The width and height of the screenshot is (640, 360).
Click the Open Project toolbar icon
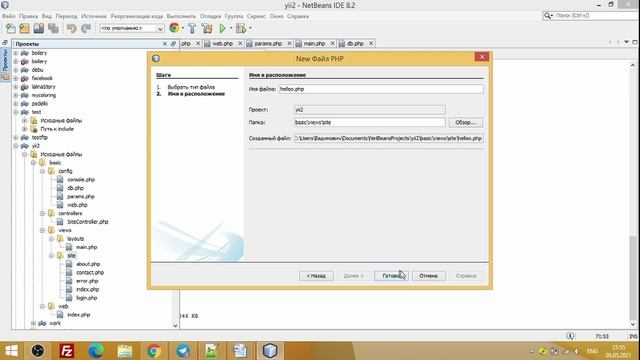tap(39, 28)
